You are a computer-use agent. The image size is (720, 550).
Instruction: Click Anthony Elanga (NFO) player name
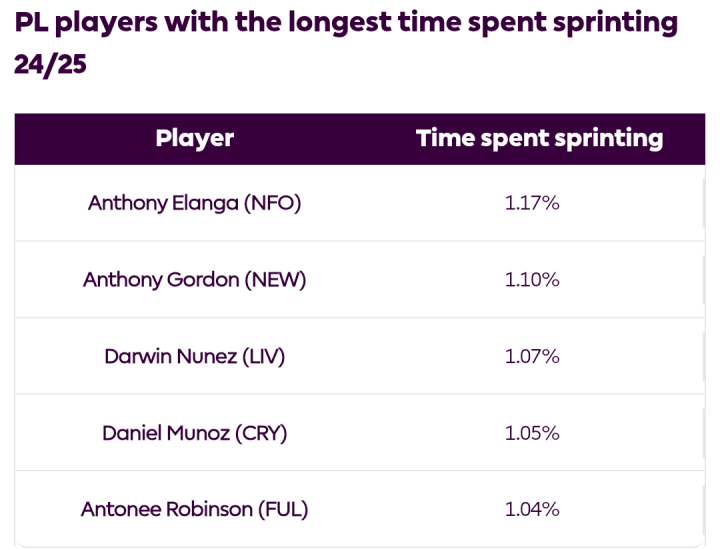[195, 203]
